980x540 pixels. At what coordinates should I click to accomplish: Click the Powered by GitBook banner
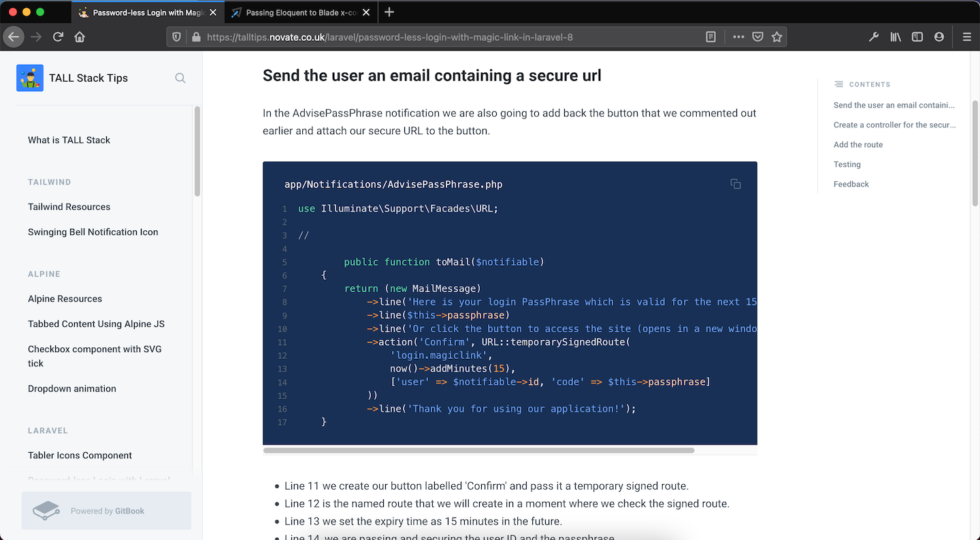coord(106,511)
